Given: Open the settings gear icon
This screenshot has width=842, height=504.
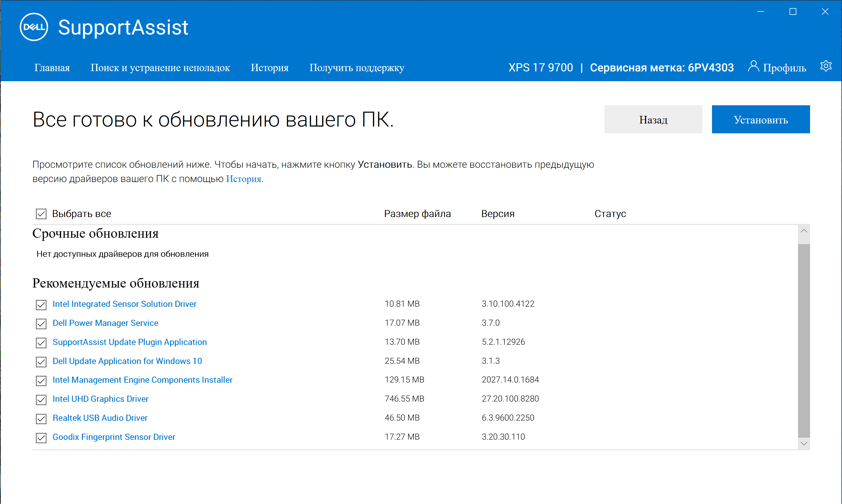Looking at the screenshot, I should pos(826,66).
